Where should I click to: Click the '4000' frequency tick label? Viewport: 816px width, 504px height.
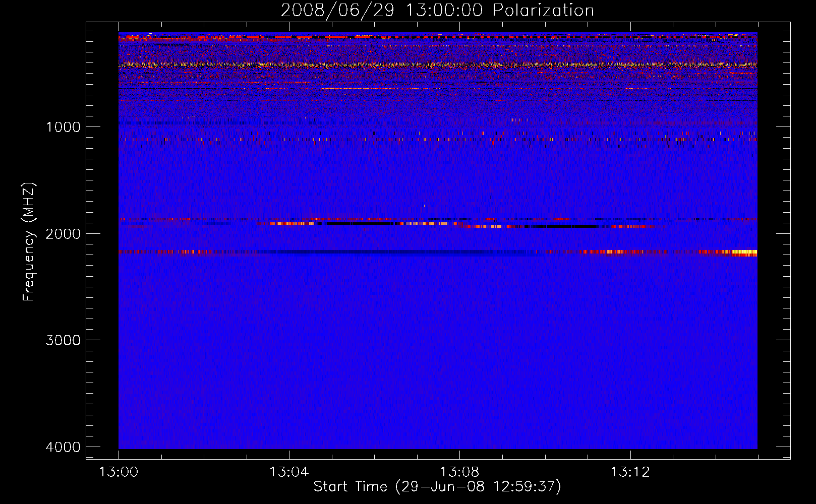pyautogui.click(x=63, y=447)
